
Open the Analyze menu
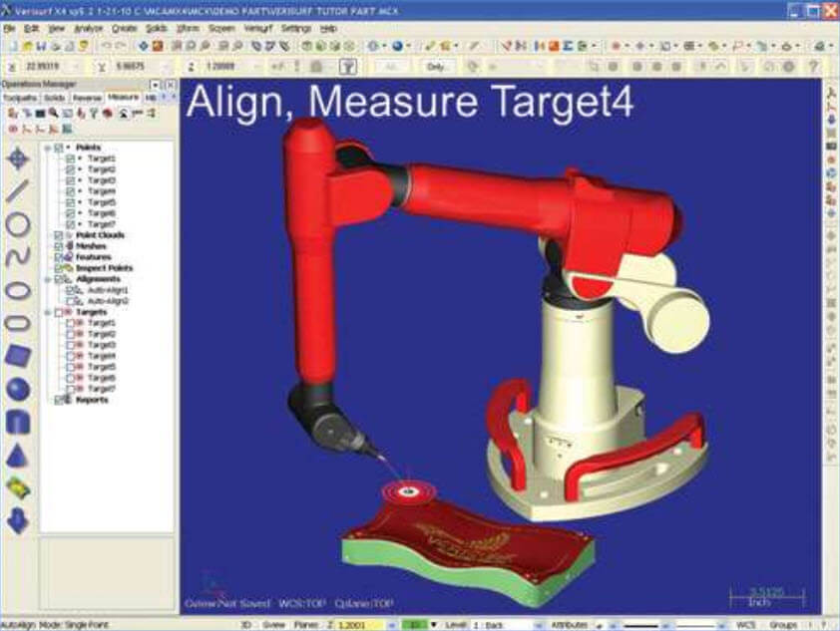coord(89,28)
